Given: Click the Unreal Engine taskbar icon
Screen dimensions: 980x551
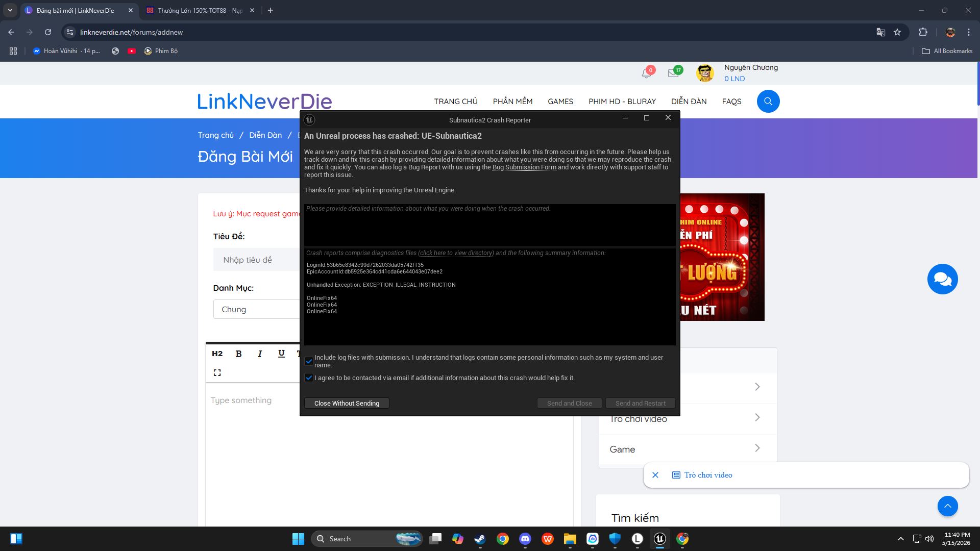Looking at the screenshot, I should tap(659, 539).
